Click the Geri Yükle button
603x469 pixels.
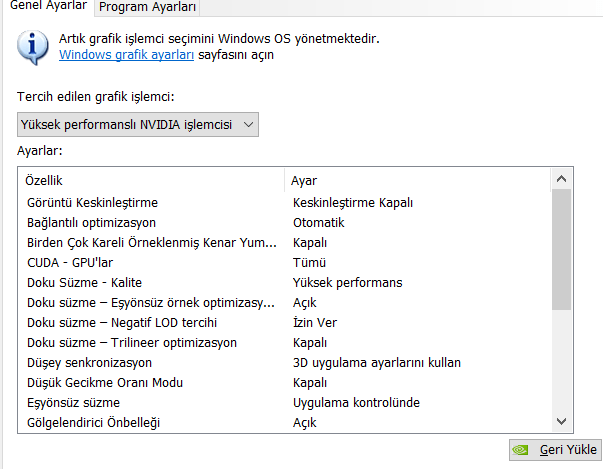coord(555,450)
